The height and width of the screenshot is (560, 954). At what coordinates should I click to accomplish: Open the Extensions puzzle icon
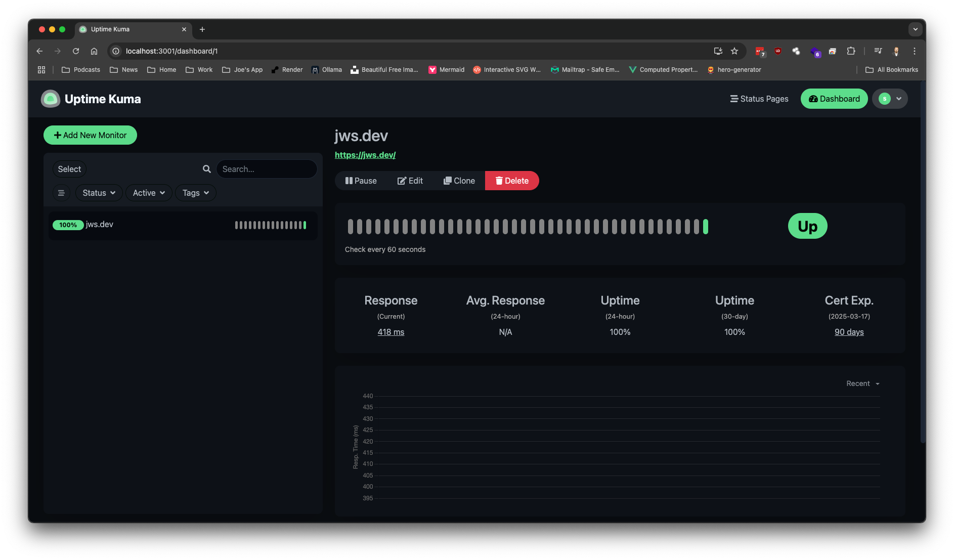pyautogui.click(x=851, y=51)
